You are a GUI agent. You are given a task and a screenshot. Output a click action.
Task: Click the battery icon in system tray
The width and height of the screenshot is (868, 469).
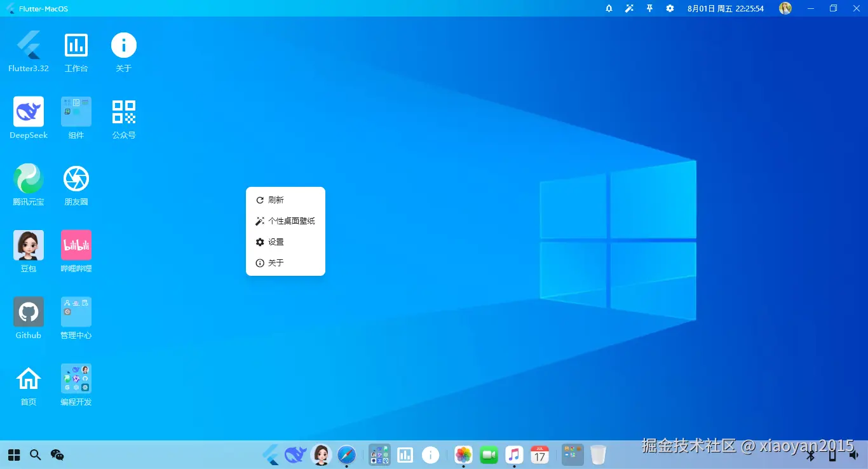tap(832, 454)
